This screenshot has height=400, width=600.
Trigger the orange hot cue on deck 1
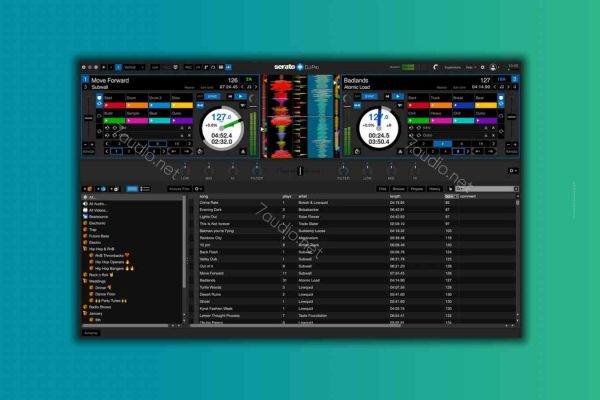(137, 105)
